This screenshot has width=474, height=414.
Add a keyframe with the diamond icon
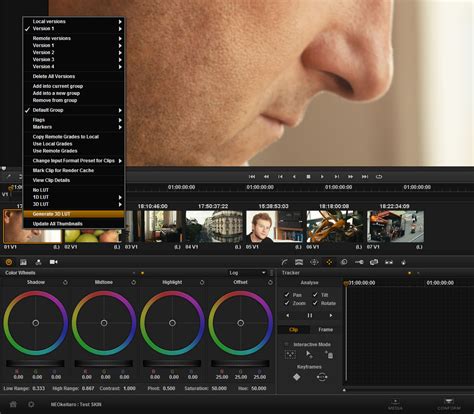296,377
